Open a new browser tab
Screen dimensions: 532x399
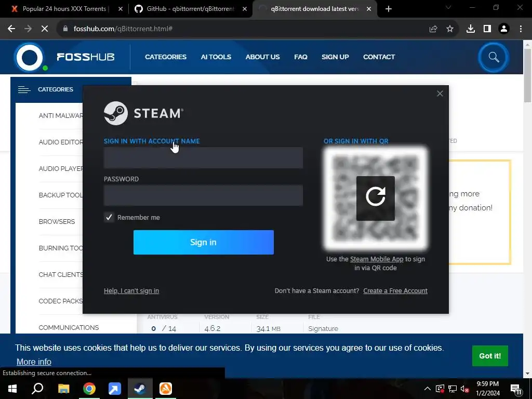pyautogui.click(x=389, y=9)
